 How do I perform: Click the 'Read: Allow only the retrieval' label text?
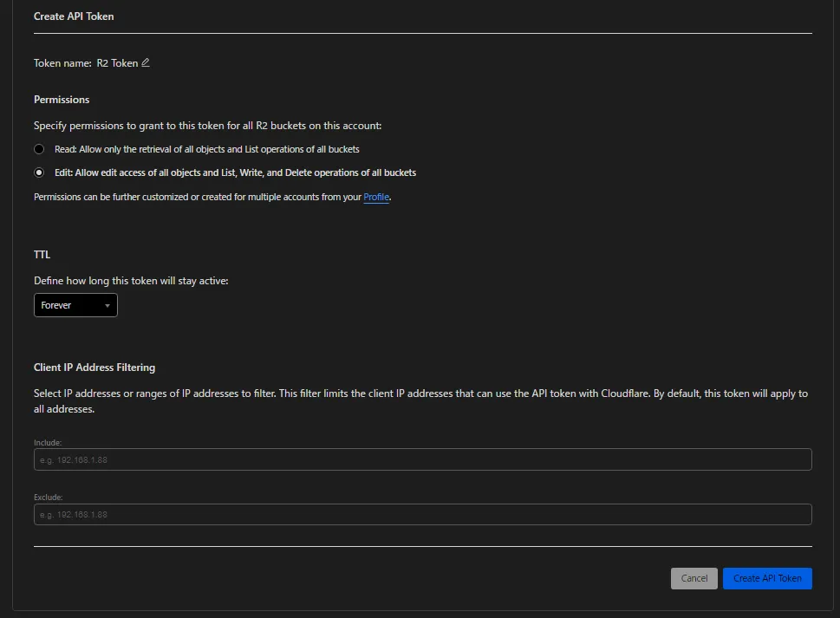pyautogui.click(x=207, y=149)
